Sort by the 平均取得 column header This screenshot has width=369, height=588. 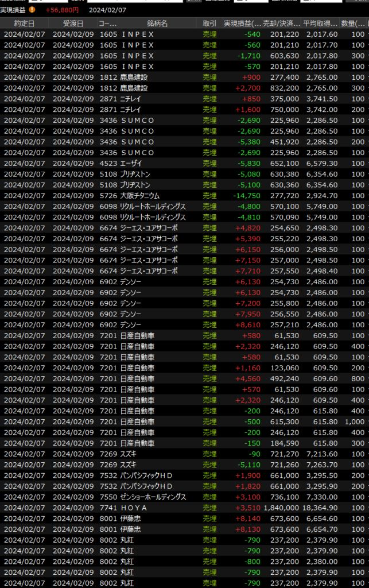[x=321, y=24]
